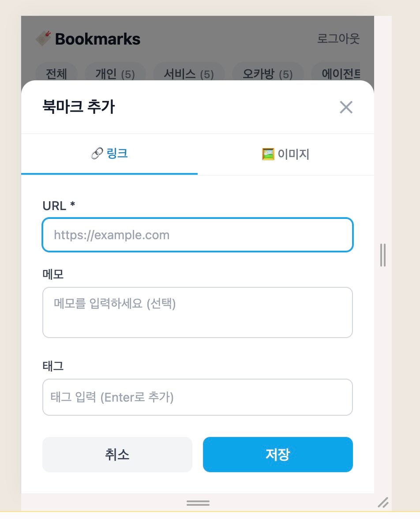Switch to the 이미지 tab
420x519 pixels.
click(x=286, y=154)
